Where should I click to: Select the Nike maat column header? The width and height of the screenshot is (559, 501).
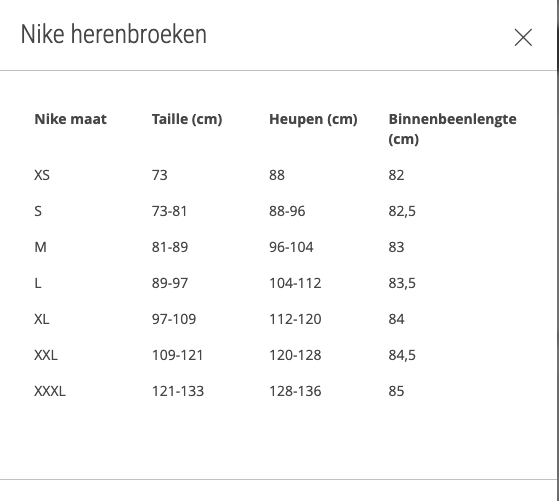(x=70, y=119)
